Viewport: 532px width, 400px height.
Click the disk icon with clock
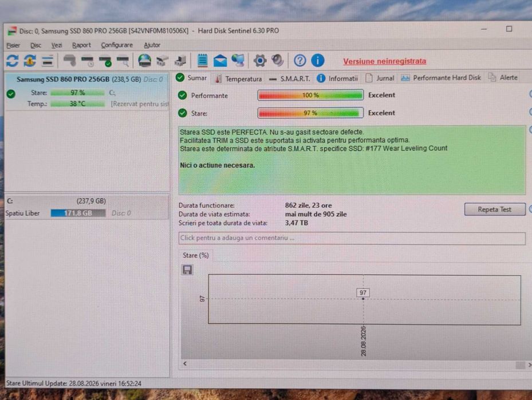[88, 61]
